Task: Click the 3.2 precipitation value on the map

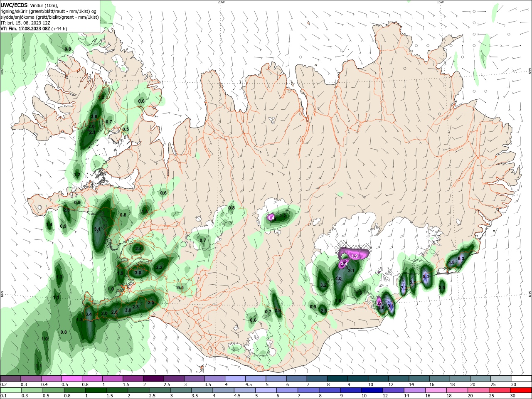Action: click(x=324, y=285)
